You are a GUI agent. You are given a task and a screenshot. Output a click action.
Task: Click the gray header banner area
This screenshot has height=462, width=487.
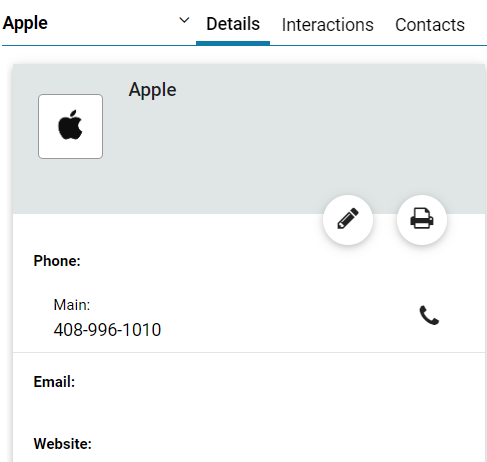[x=249, y=139]
